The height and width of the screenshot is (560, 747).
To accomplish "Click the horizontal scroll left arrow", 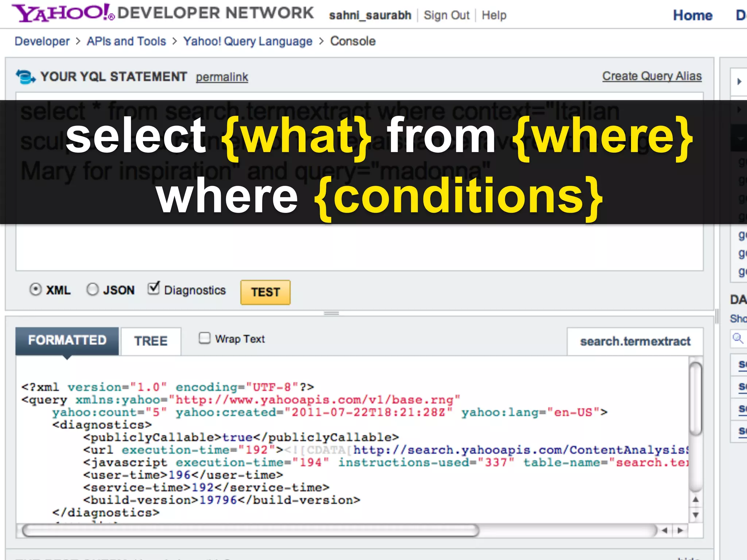I will [665, 530].
